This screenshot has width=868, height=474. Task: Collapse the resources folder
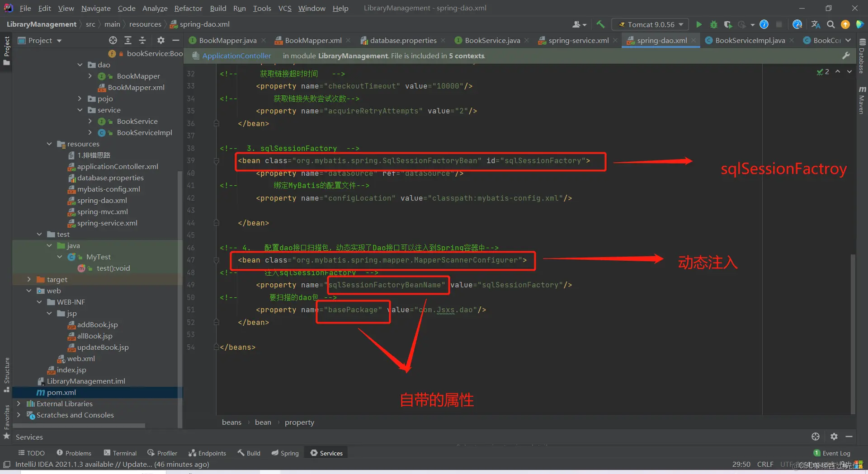click(x=50, y=144)
